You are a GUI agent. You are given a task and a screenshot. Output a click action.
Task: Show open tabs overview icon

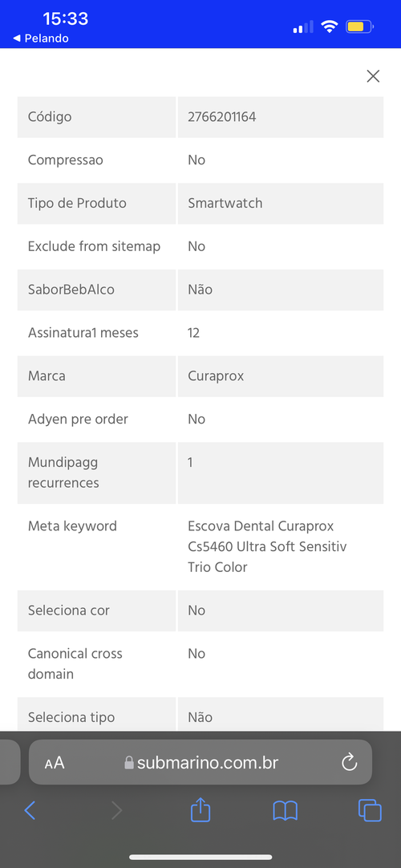tap(370, 811)
